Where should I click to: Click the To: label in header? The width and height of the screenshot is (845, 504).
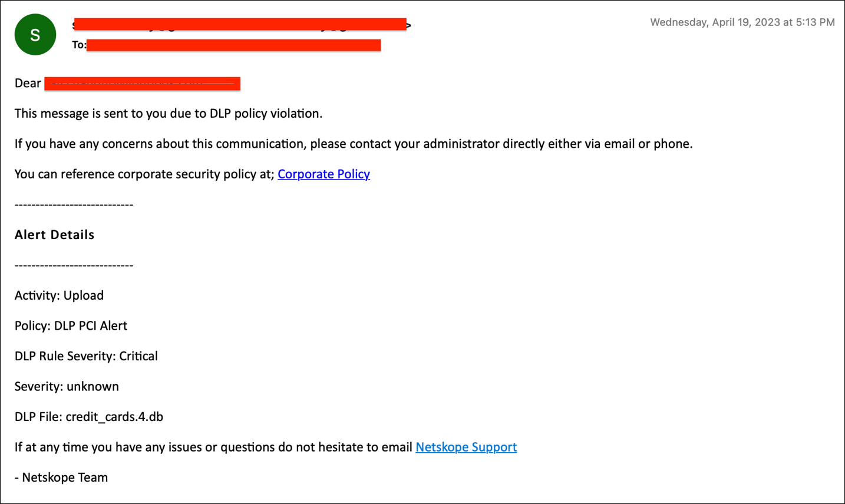[79, 45]
